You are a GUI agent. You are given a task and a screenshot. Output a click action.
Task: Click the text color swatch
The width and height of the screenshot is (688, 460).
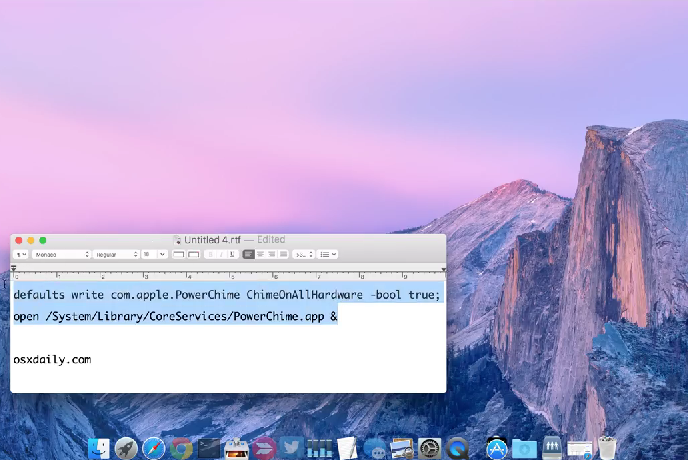pos(178,255)
